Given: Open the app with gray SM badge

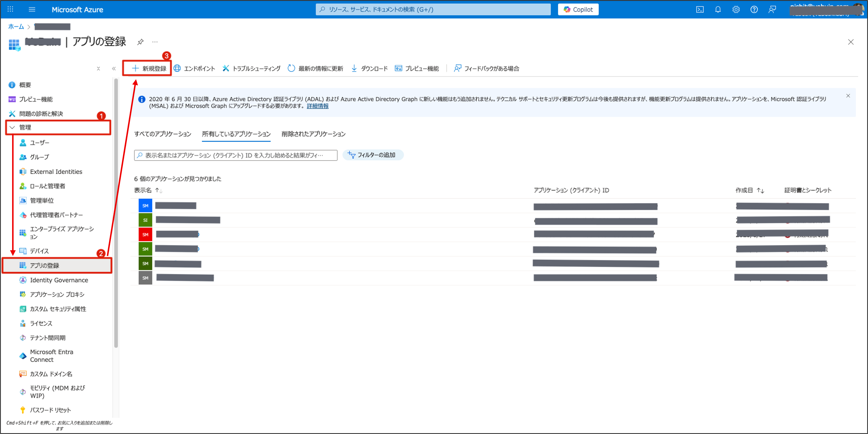Looking at the screenshot, I should [x=185, y=278].
